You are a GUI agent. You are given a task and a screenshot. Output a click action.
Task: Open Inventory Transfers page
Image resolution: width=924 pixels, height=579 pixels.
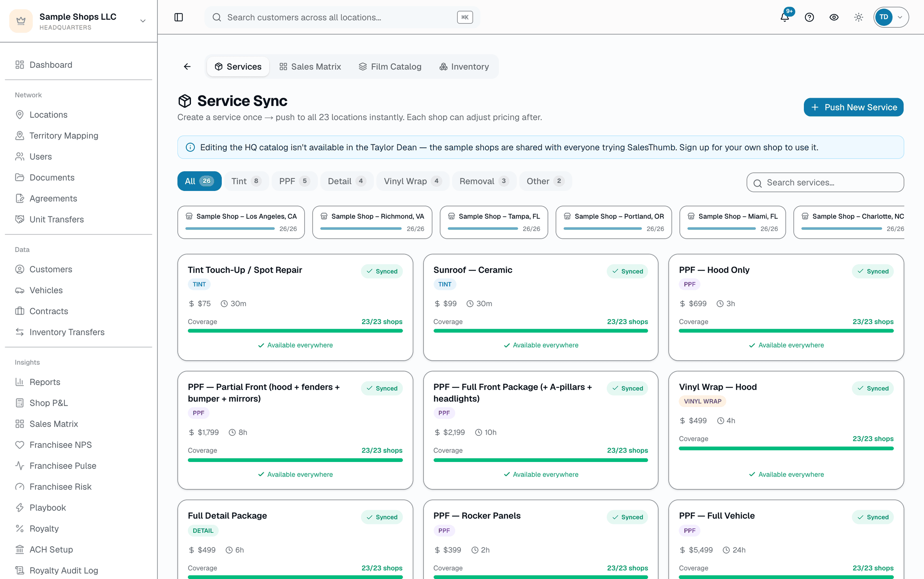coord(79,332)
